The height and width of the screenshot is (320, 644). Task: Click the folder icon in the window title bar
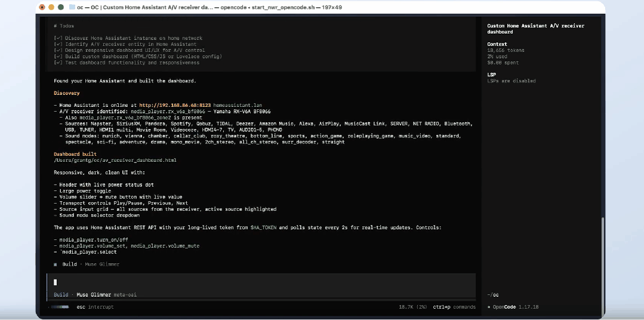click(x=72, y=7)
